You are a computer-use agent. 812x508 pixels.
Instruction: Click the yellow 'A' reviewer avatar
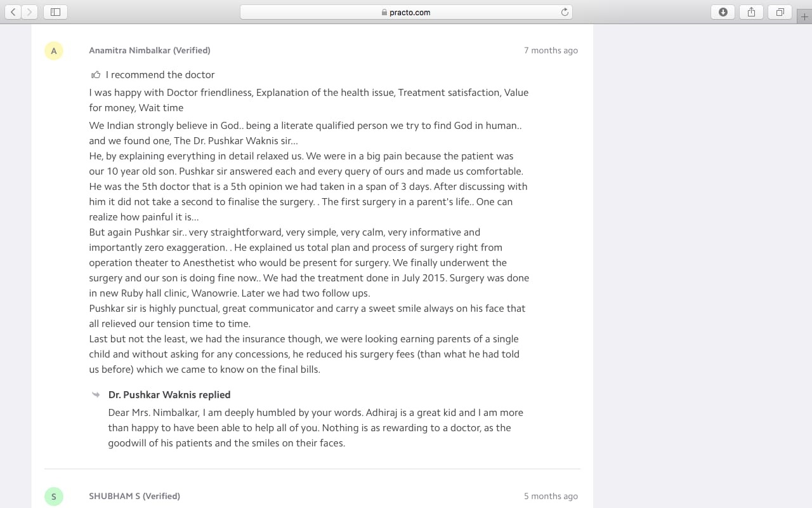click(x=54, y=51)
